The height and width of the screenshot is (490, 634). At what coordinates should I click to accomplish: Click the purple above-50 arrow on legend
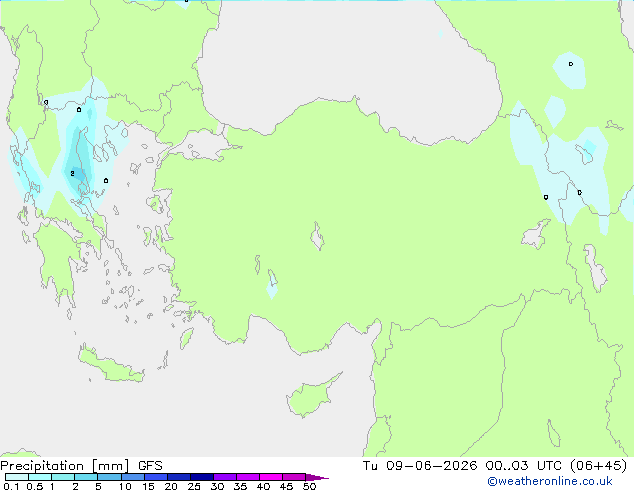click(317, 477)
